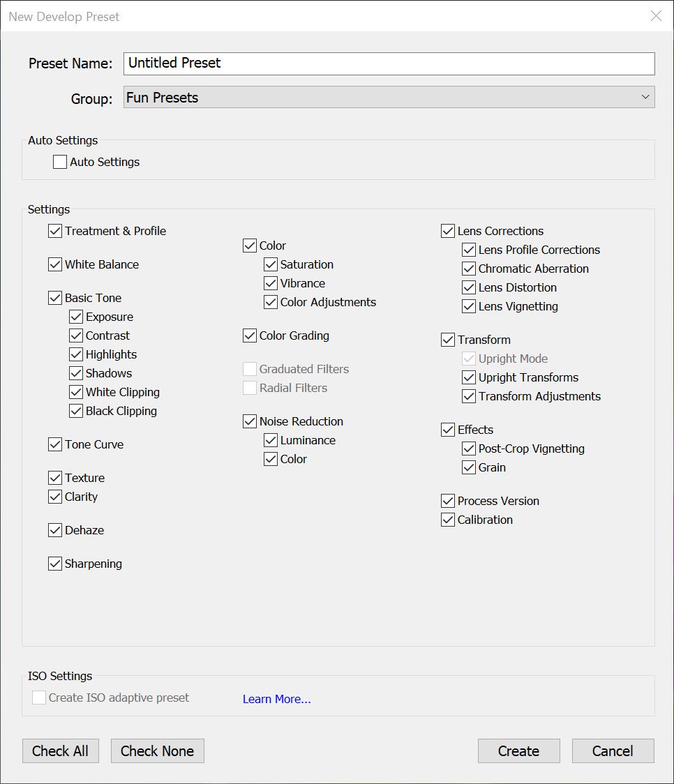Toggle the Highlights checkbox
674x784 pixels.
pyautogui.click(x=75, y=354)
